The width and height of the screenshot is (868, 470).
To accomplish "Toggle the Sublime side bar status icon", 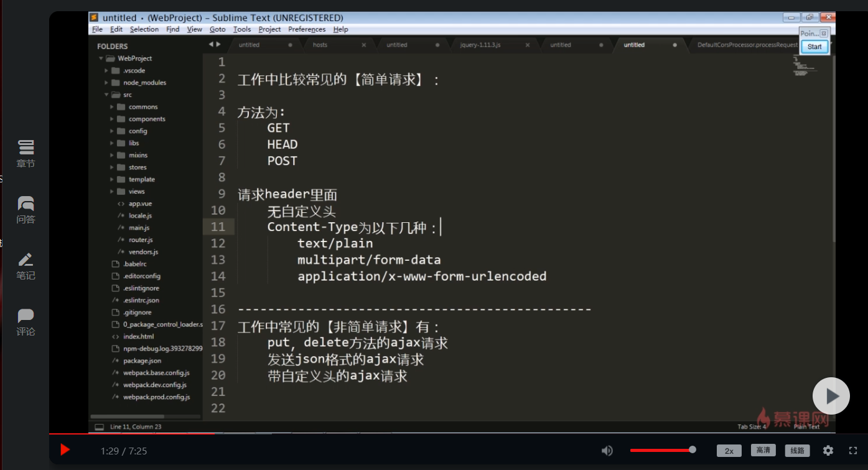I will tap(99, 427).
